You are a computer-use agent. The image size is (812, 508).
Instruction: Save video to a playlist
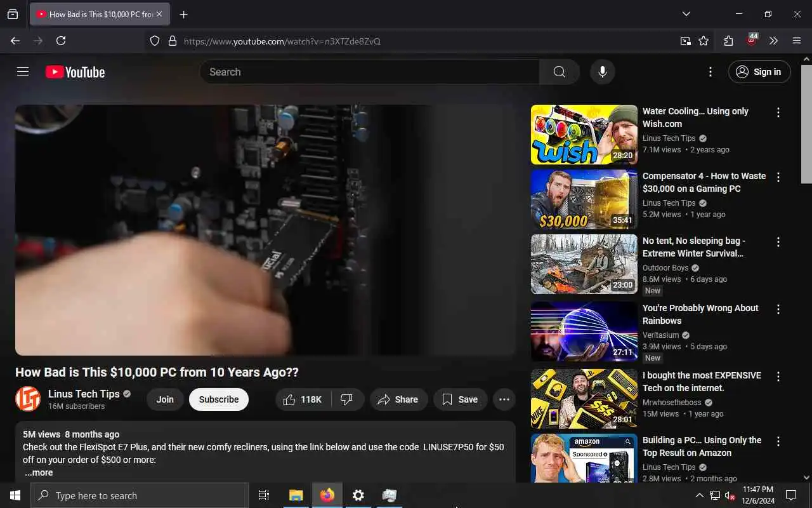point(460,399)
